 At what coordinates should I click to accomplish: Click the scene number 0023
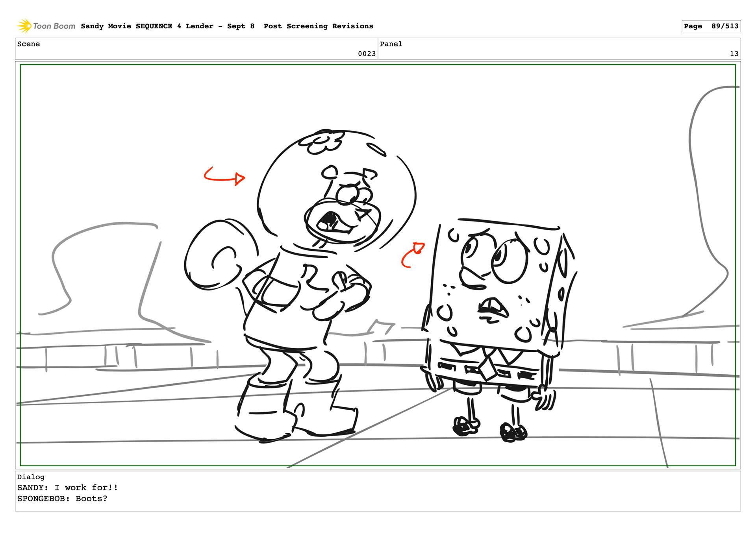tap(367, 54)
